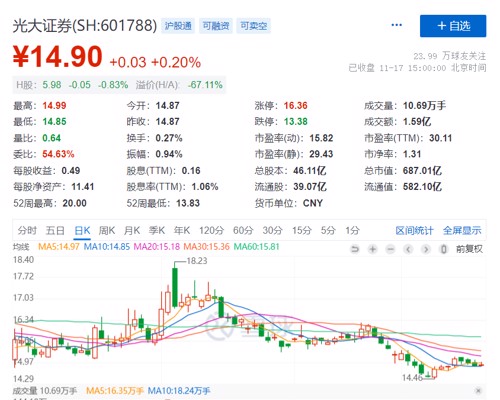
Task: Open the three-dot more options menu
Action: pos(396,25)
